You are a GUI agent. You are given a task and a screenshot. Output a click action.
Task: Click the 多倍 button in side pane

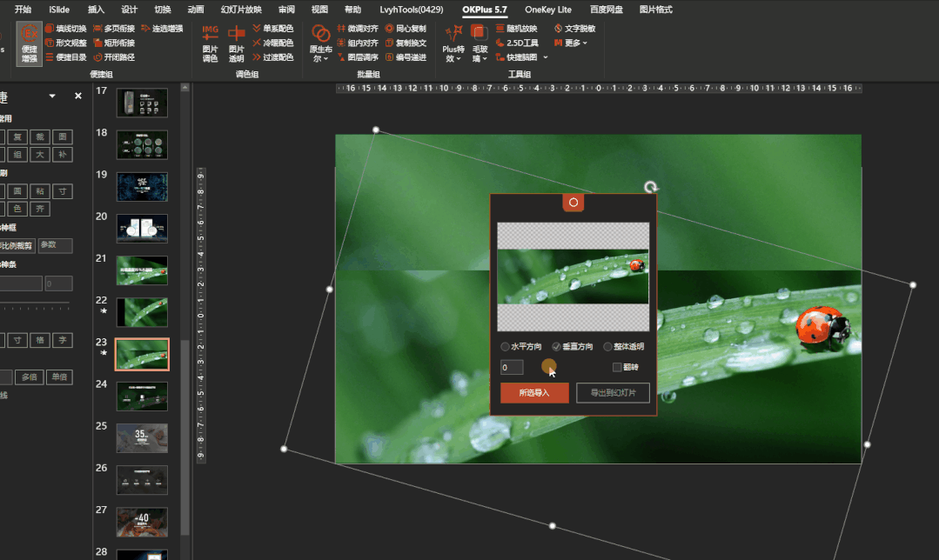click(x=29, y=377)
